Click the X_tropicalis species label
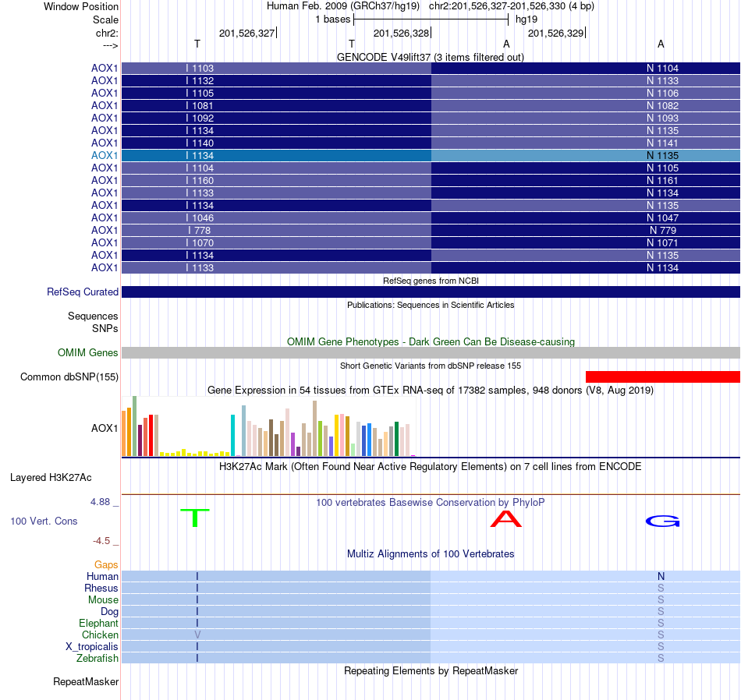Viewport: 741px width, 700px height. (x=92, y=647)
